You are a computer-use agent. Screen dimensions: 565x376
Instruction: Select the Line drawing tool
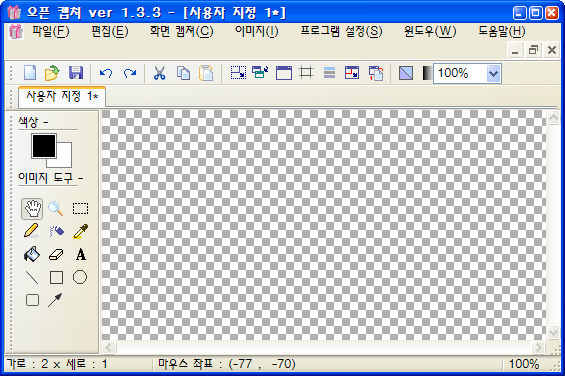pyautogui.click(x=32, y=278)
